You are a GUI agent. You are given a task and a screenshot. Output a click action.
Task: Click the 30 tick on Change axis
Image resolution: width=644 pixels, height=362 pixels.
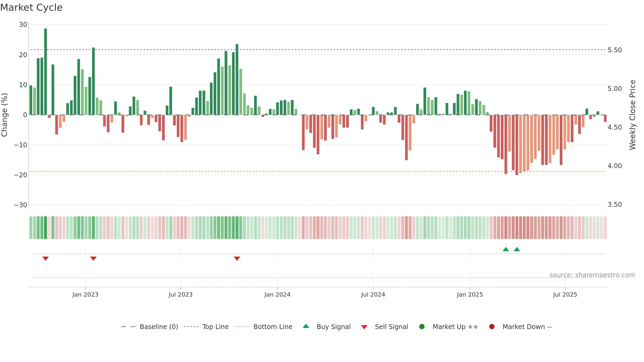click(x=23, y=25)
